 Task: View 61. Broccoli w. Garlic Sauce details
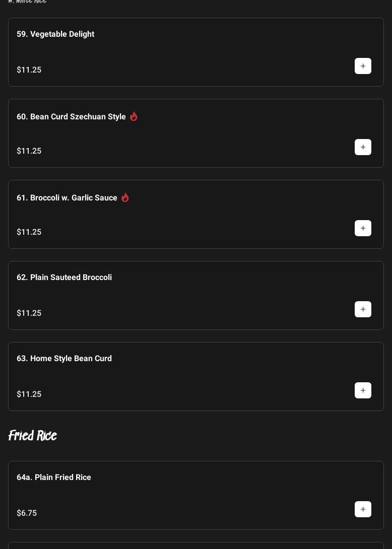pos(67,198)
